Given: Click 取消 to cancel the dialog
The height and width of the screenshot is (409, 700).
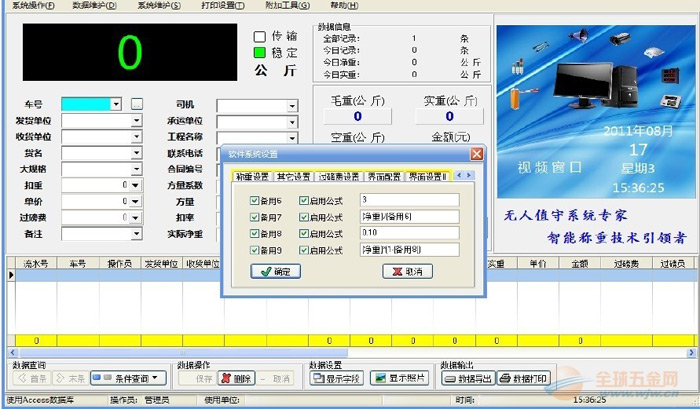Looking at the screenshot, I should (407, 271).
